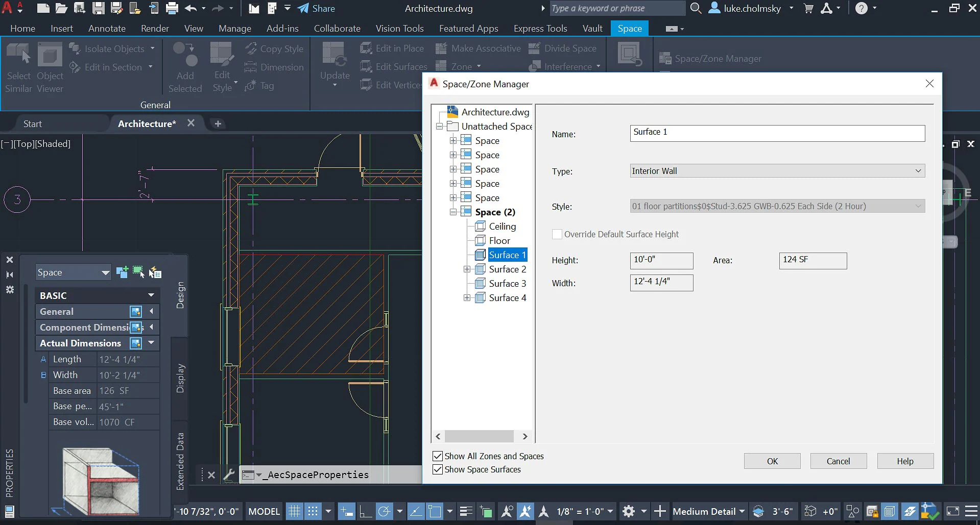
Task: Uncheck Show Space Surfaces option
Action: pyautogui.click(x=438, y=469)
